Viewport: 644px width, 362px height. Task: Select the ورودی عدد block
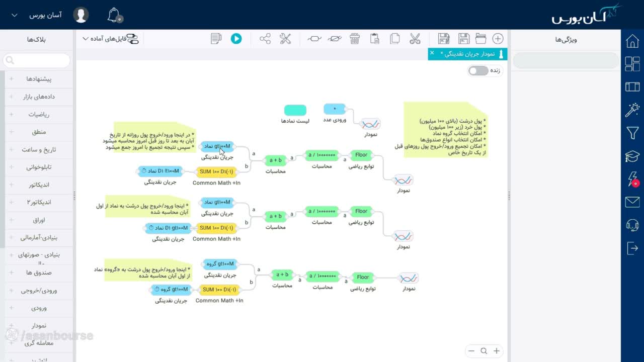click(335, 109)
